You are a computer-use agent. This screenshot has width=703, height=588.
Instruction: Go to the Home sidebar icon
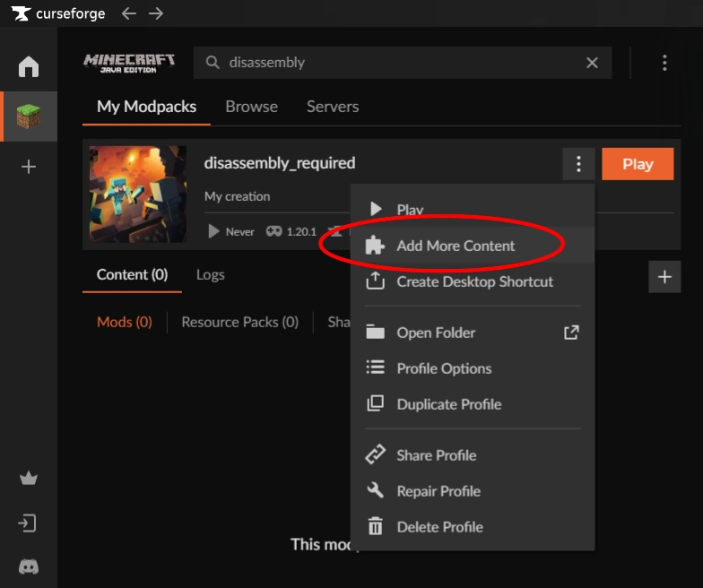tap(29, 66)
